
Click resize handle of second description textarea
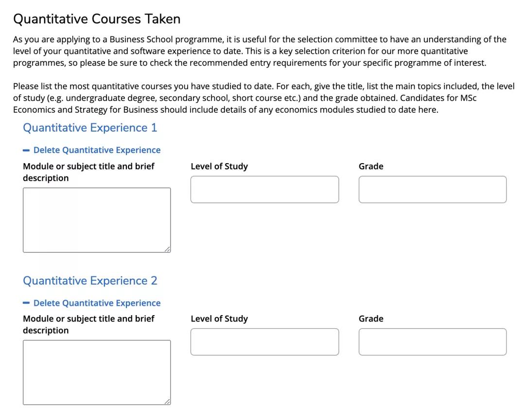tap(167, 402)
